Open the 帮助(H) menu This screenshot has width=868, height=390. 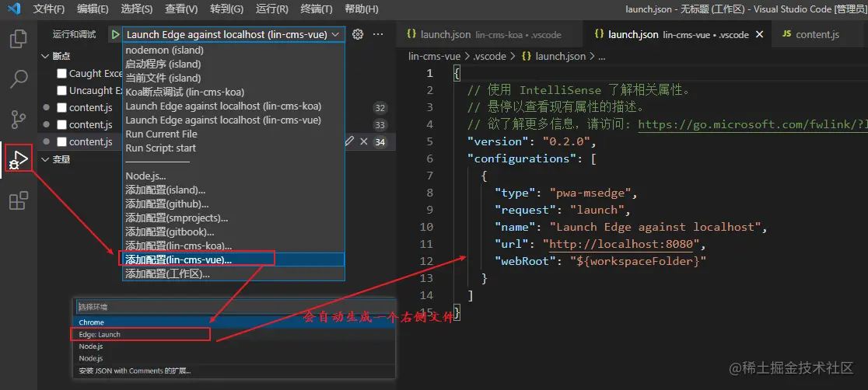(x=362, y=9)
